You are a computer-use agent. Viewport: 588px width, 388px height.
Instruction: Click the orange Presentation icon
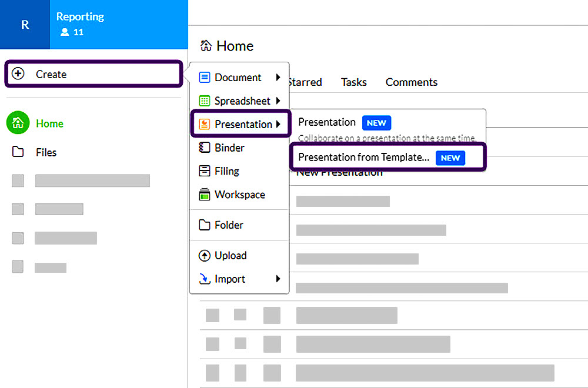click(205, 125)
